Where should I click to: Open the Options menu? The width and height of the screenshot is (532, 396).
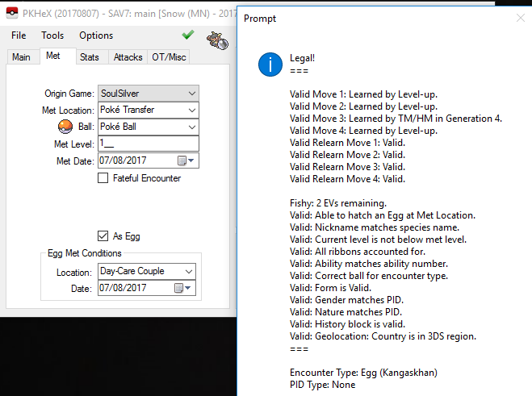coord(96,35)
